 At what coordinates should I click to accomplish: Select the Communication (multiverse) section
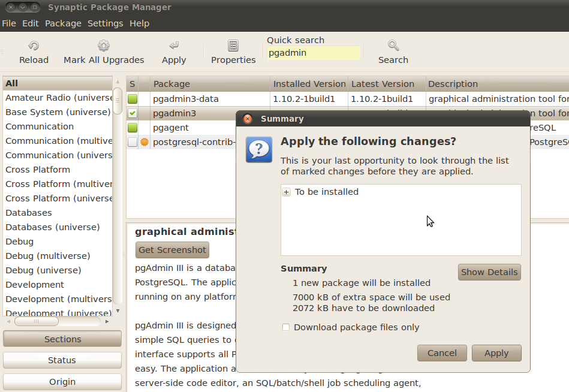tap(58, 141)
